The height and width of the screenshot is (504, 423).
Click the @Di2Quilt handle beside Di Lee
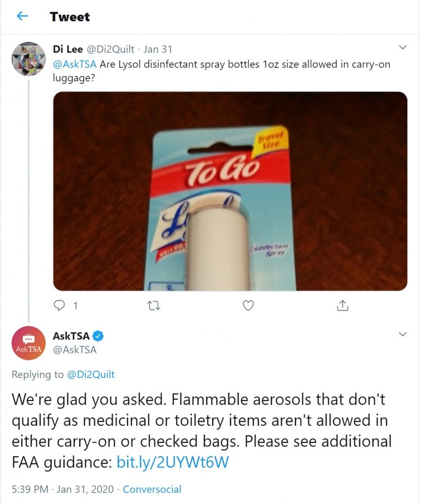[110, 49]
